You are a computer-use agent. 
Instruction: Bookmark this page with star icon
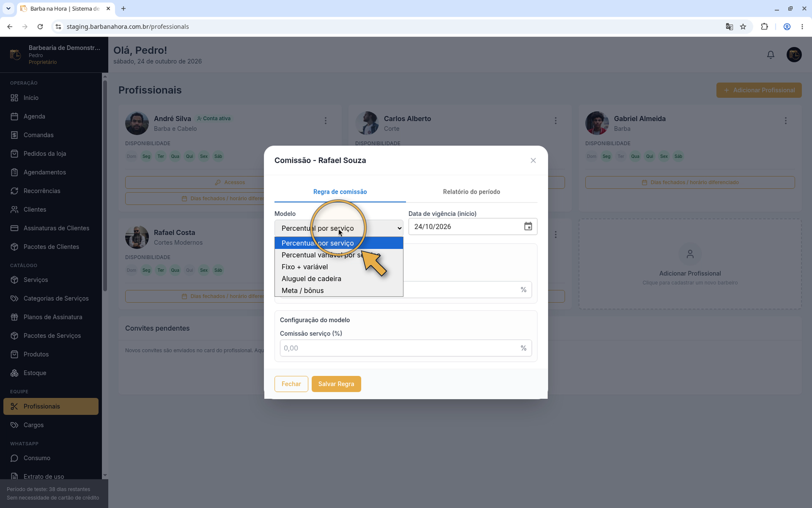(743, 26)
